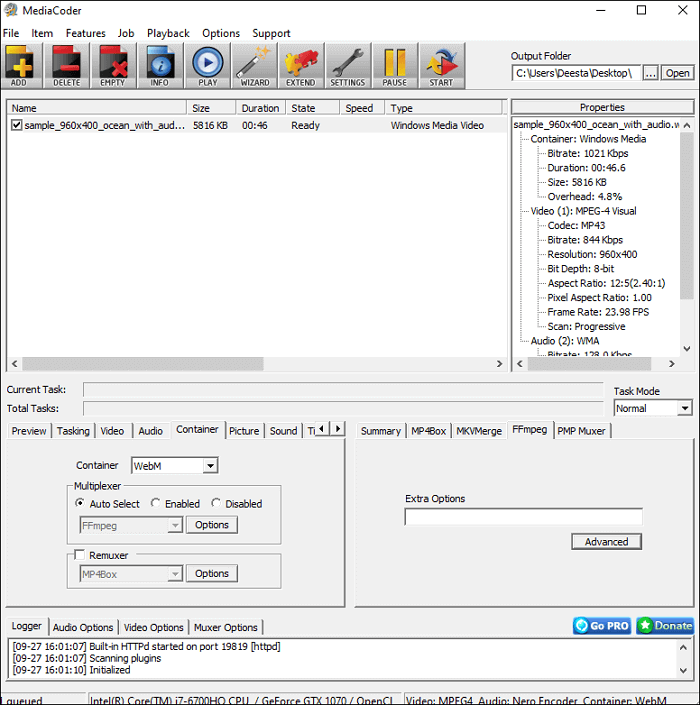Uncheck the sample_960x400_ocean file checkbox
Screen dimensions: 700x705
(x=16, y=125)
